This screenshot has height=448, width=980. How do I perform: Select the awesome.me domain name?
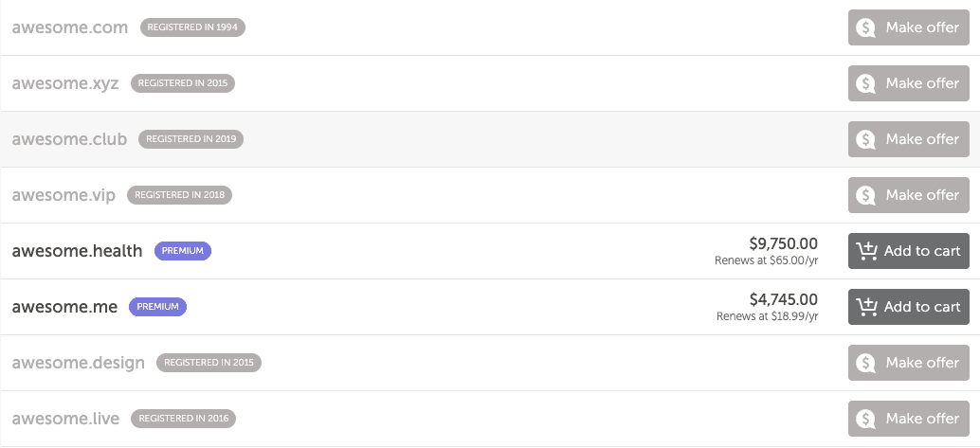click(64, 307)
